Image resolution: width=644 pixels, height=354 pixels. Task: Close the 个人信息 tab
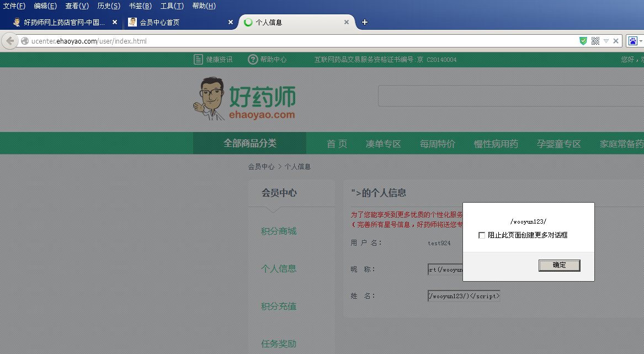tap(346, 22)
